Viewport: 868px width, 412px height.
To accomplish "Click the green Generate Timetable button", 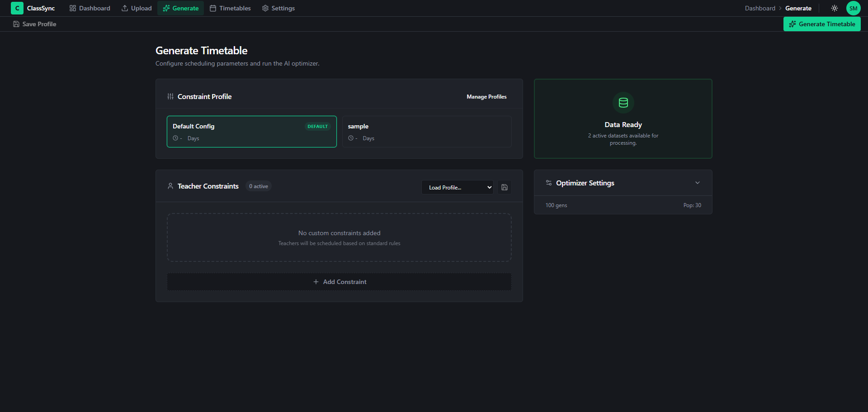I will 822,24.
